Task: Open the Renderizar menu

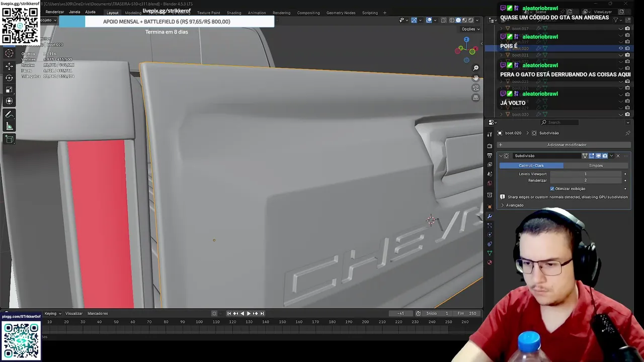Action: (x=54, y=12)
